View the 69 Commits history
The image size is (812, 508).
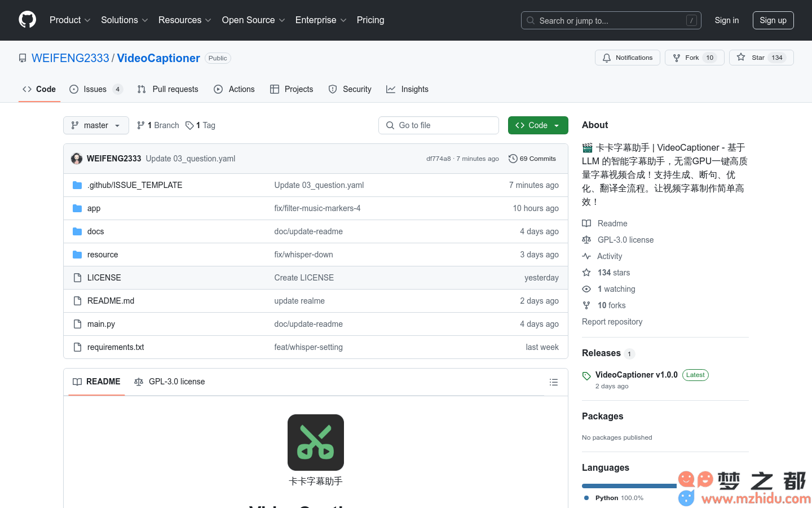click(532, 159)
